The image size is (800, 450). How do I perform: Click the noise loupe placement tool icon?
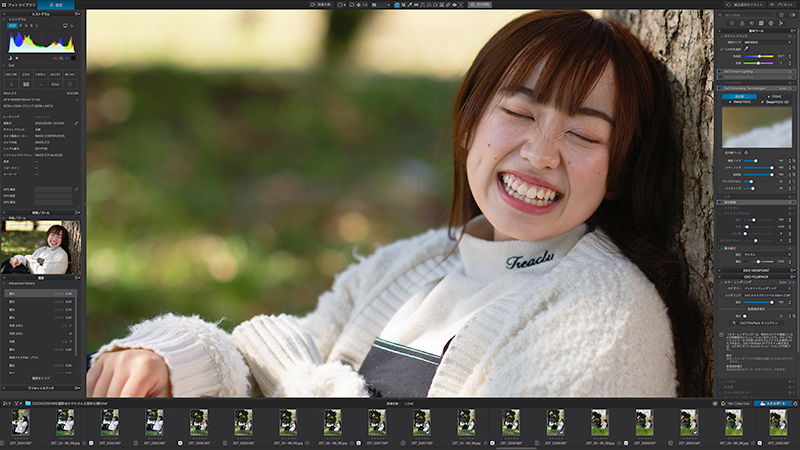(x=746, y=153)
